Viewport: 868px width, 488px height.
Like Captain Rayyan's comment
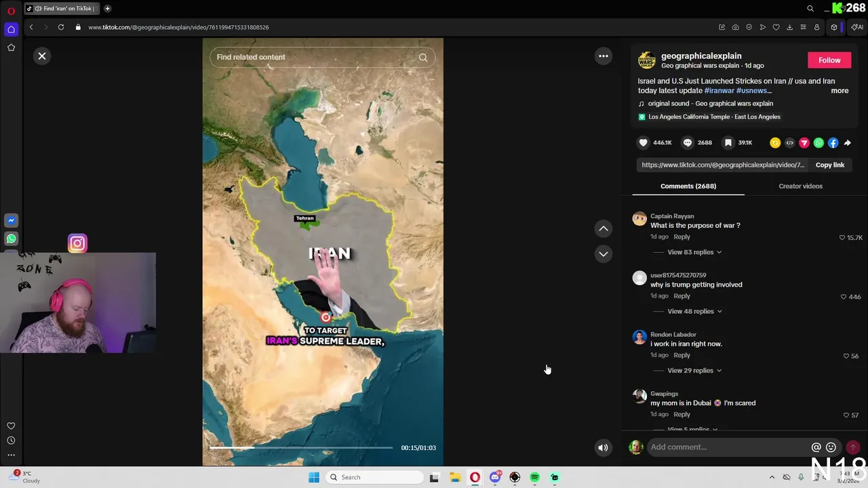coord(842,238)
